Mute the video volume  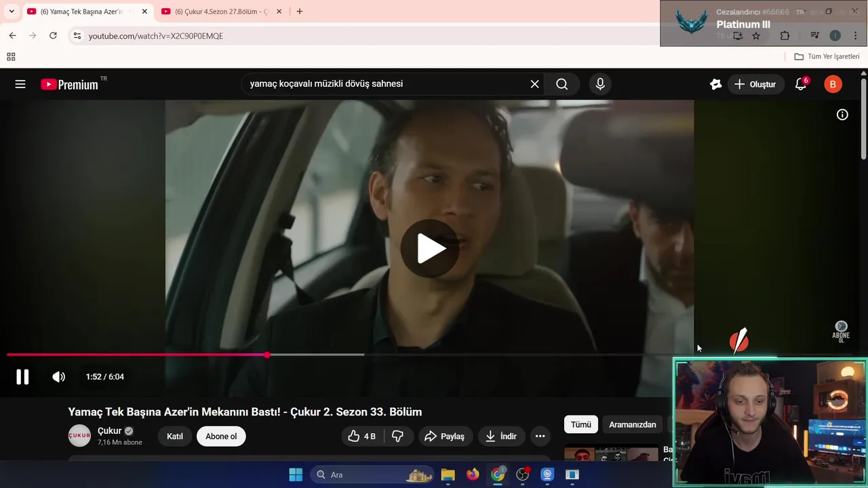(x=59, y=377)
